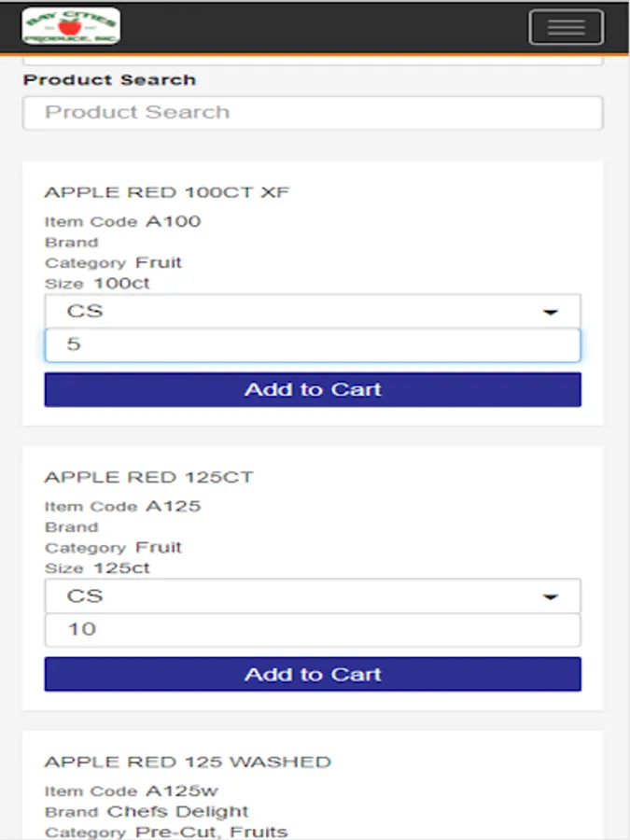Add APPLE RED 100CT XF to cart

coord(313,390)
